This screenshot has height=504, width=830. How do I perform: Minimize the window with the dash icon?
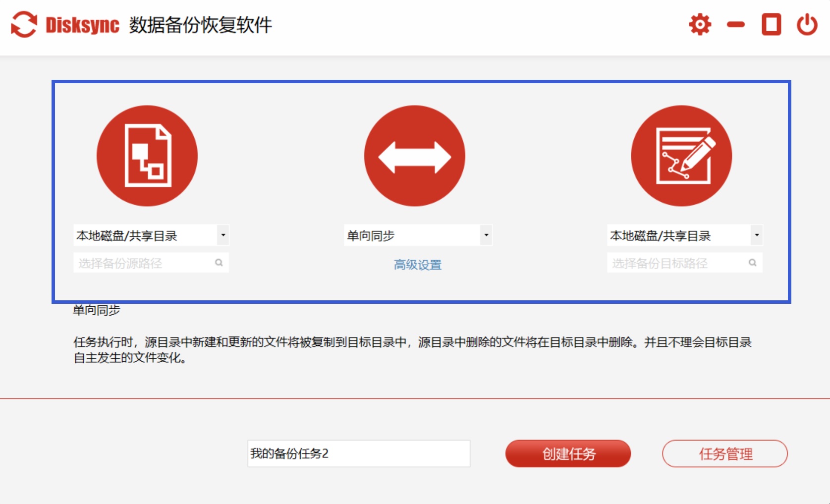(x=735, y=24)
